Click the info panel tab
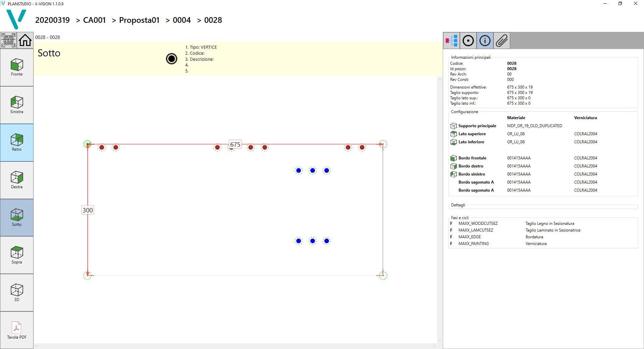Screen dimensions: 644x349 (x=485, y=41)
